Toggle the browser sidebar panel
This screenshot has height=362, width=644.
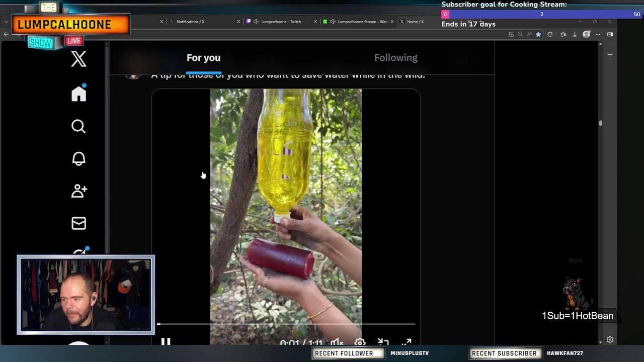pos(610,34)
